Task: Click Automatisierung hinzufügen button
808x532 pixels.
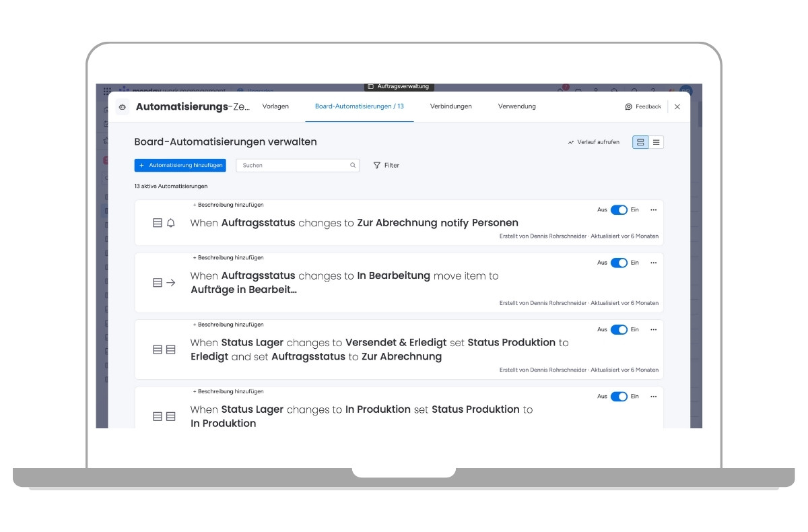Action: 180,165
